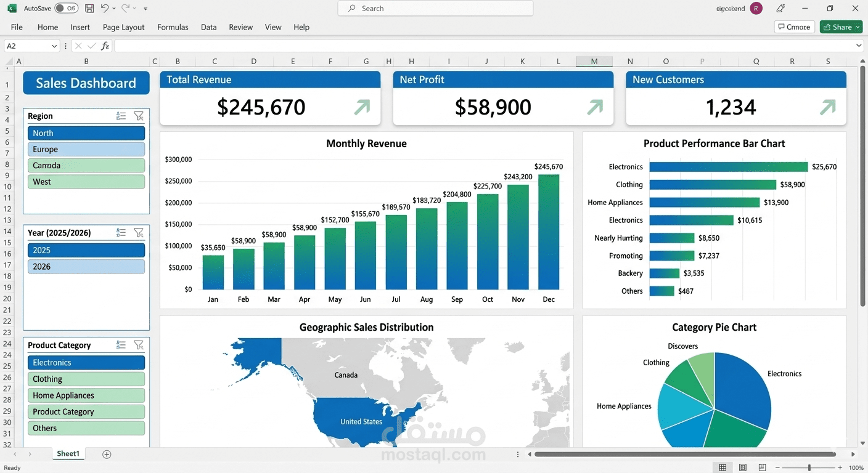Click the Save icon in quick access toolbar
868x473 pixels.
click(89, 9)
